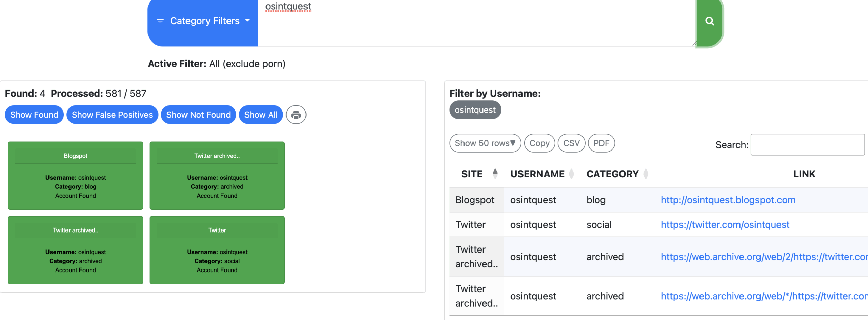Click the LINK column header

[804, 174]
